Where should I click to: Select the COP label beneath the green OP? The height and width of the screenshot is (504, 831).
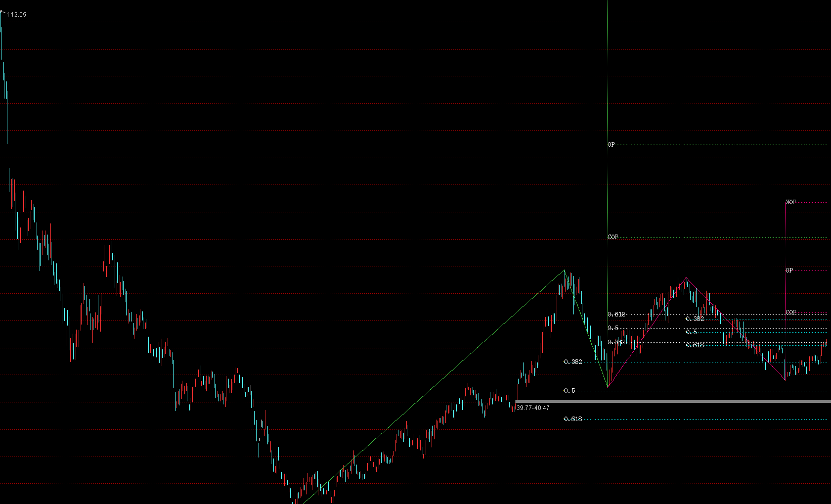pyautogui.click(x=613, y=237)
